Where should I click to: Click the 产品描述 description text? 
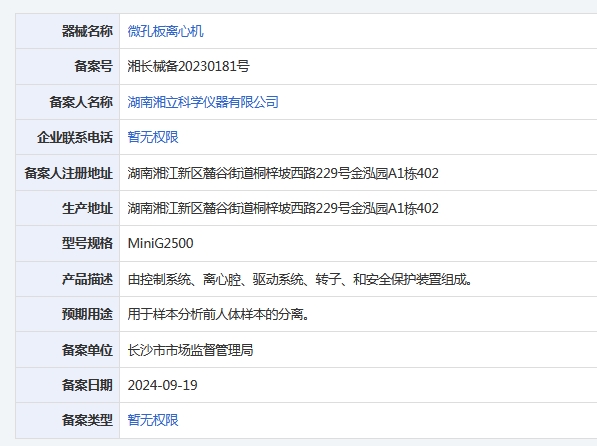click(300, 279)
